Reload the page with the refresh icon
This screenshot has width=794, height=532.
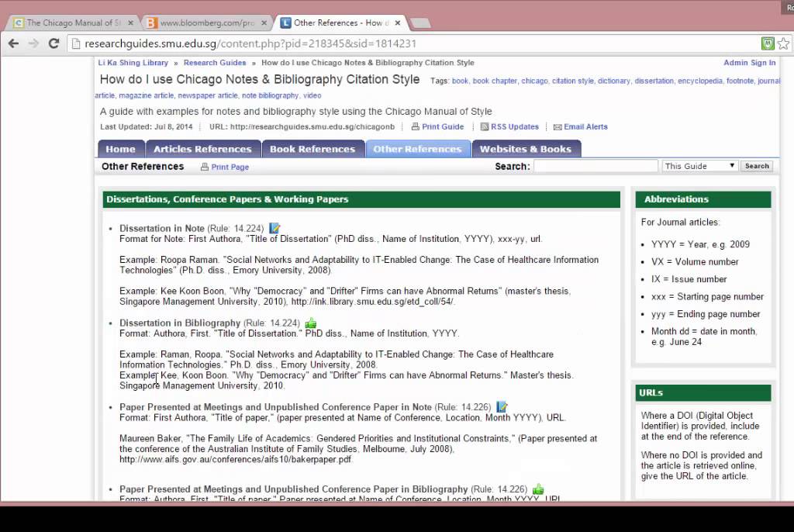click(54, 43)
